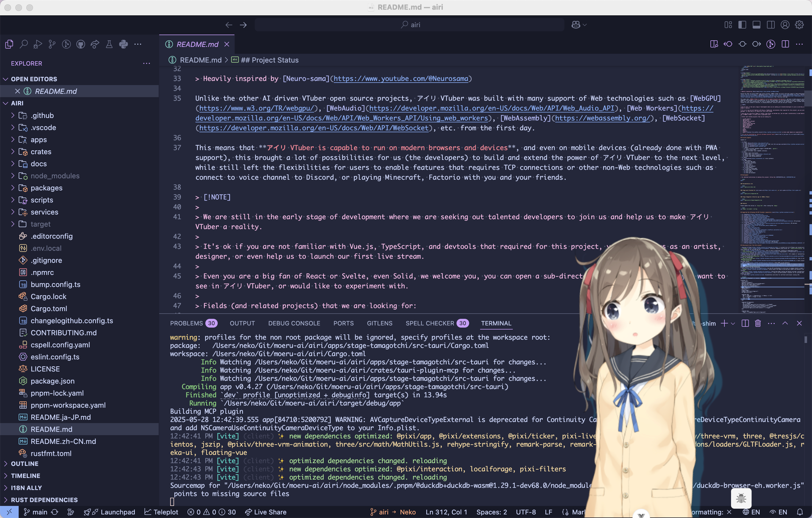This screenshot has width=812, height=518.
Task: Open the Python view icon
Action: coord(124,44)
